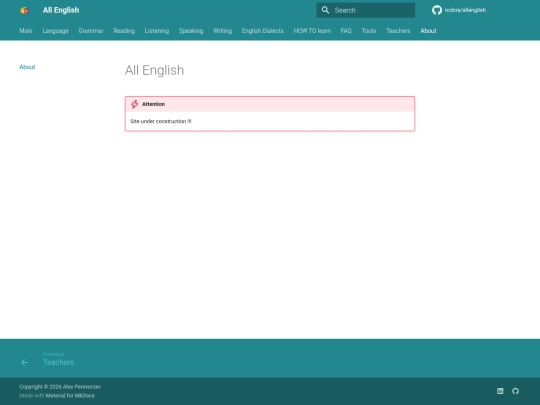Click the About link in left sidebar
The width and height of the screenshot is (540, 405).
(x=27, y=67)
